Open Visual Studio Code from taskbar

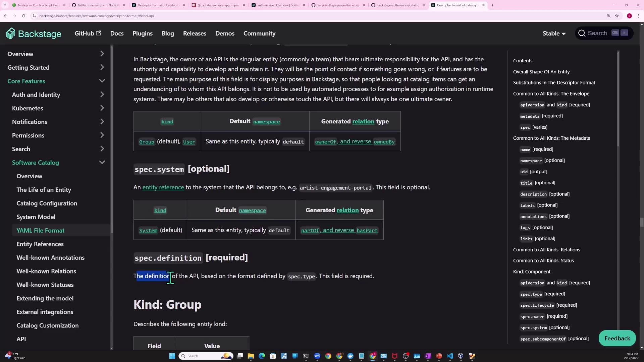450,356
